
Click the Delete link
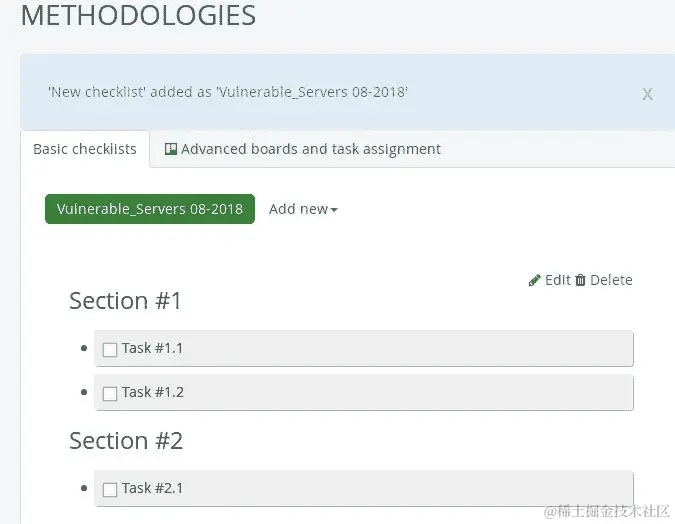point(611,280)
